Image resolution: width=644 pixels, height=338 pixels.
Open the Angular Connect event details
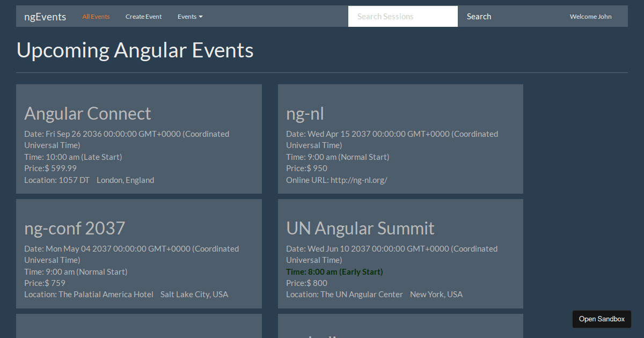click(x=87, y=113)
